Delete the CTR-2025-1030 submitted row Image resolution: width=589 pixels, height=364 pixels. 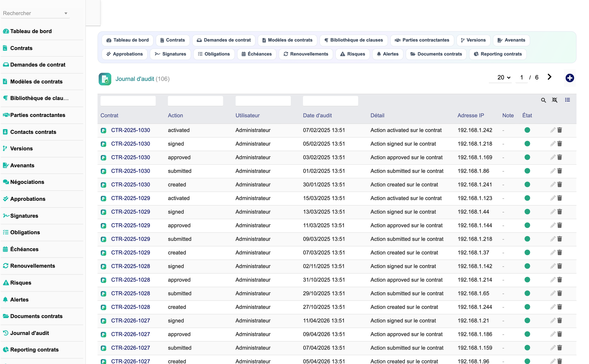pos(560,171)
